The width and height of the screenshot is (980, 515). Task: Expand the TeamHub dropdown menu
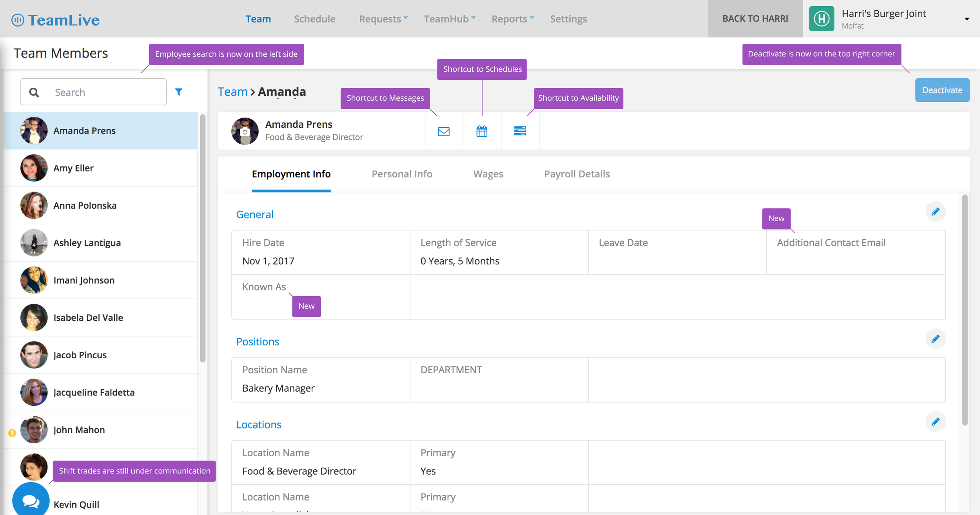(x=450, y=19)
